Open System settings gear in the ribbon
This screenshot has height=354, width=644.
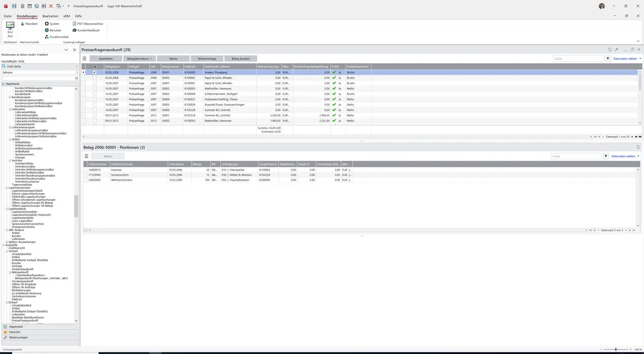pos(52,24)
